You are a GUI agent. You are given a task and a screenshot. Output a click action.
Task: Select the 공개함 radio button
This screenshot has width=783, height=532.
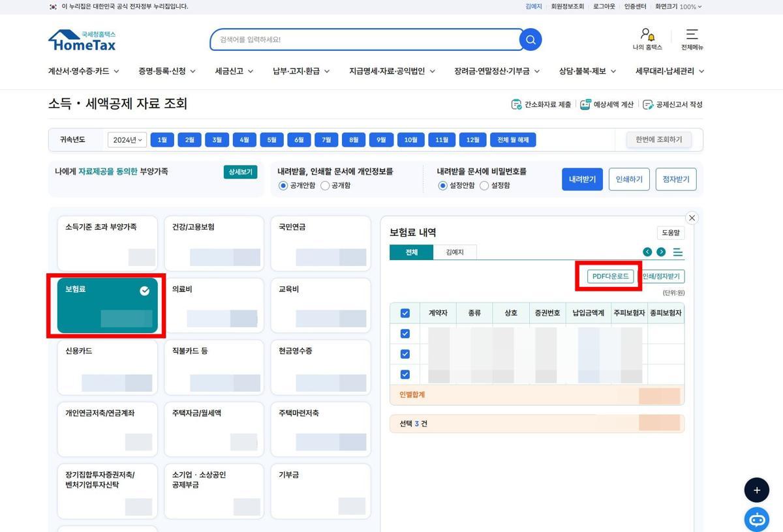pos(325,186)
